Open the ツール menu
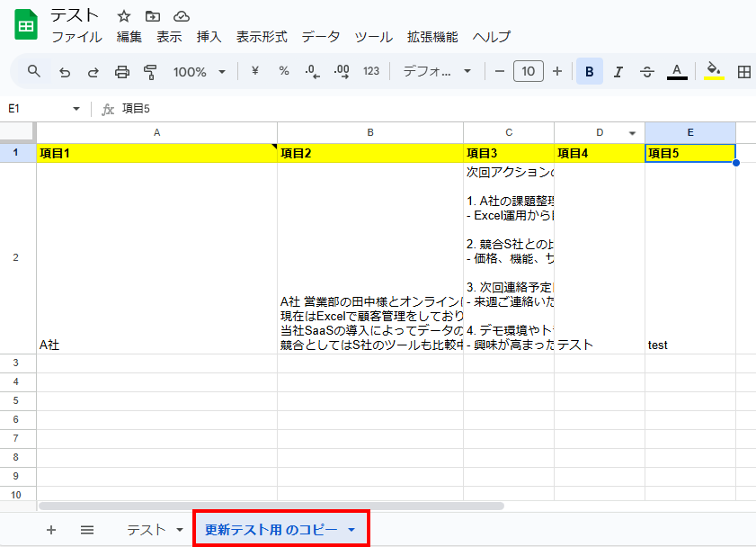The width and height of the screenshot is (756, 547). 373,37
